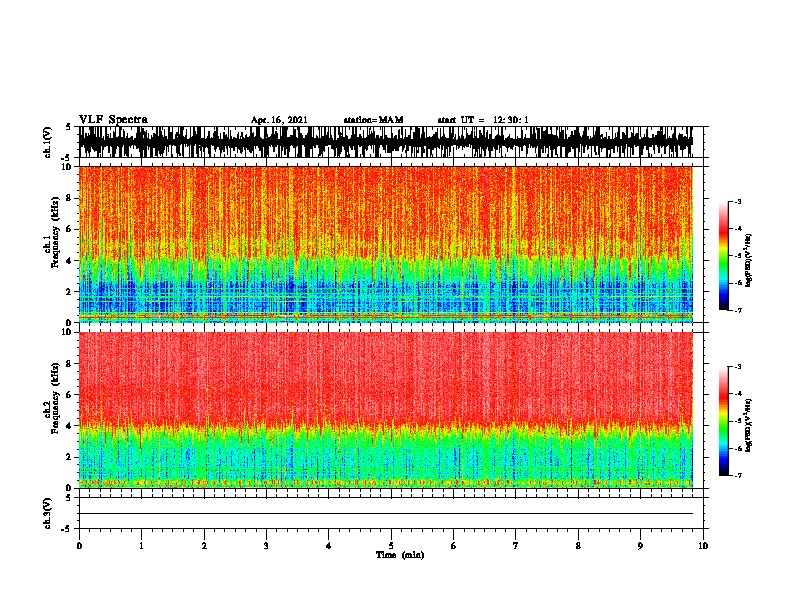The width and height of the screenshot is (792, 612).
Task: Click the ch.2 spectrogram plot
Action: (385, 410)
